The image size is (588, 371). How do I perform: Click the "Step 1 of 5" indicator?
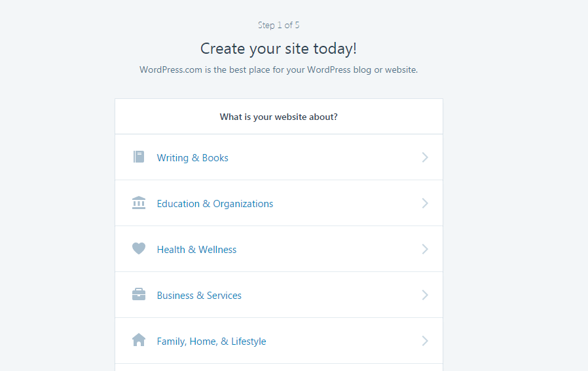pos(278,26)
